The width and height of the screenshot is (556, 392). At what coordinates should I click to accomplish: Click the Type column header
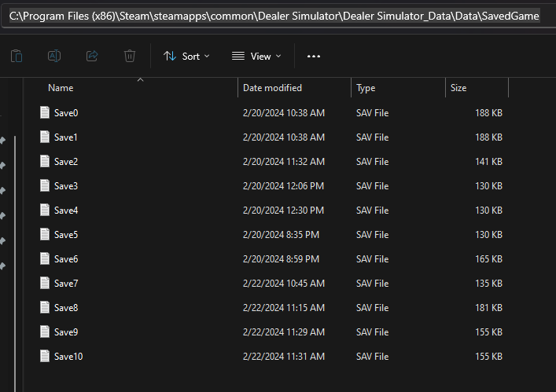pyautogui.click(x=366, y=88)
